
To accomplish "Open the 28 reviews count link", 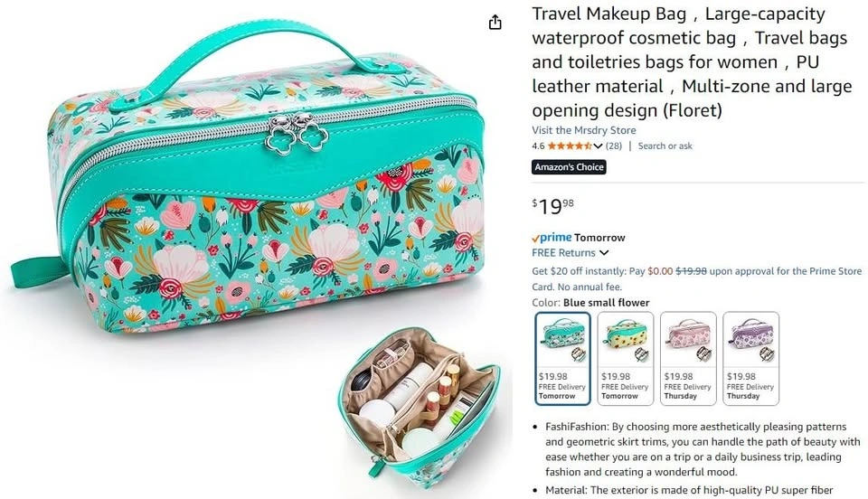I will pos(613,146).
